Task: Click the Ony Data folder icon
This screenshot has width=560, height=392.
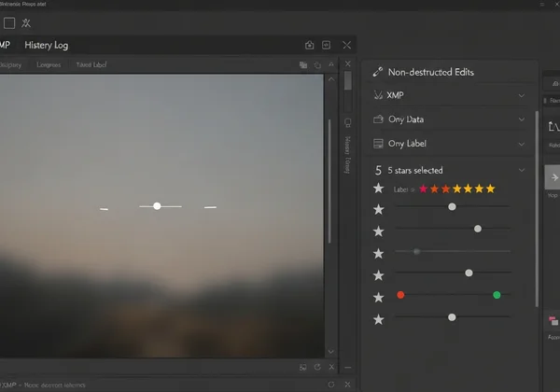Action: coord(378,119)
